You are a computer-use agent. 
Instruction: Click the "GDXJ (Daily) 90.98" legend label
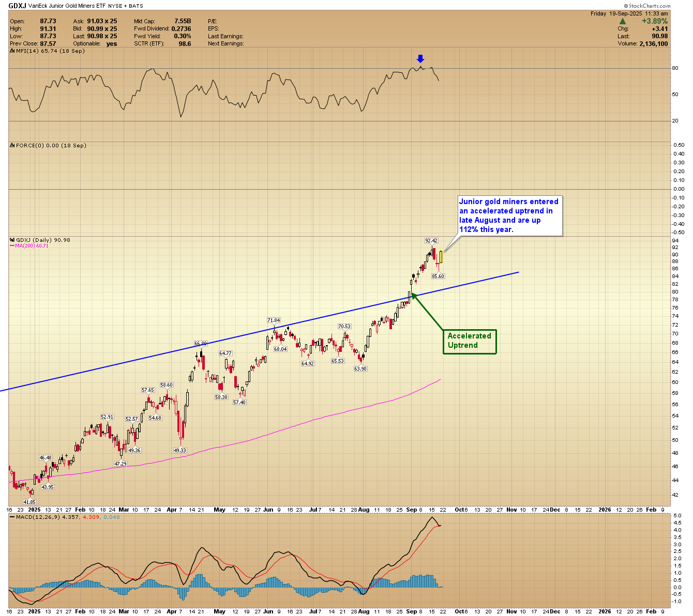(43, 240)
